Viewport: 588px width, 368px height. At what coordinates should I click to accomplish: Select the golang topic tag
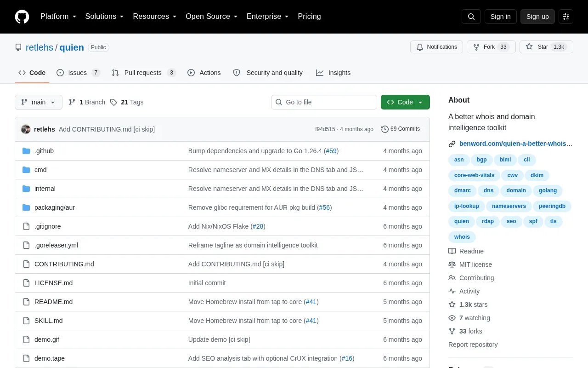(x=548, y=190)
